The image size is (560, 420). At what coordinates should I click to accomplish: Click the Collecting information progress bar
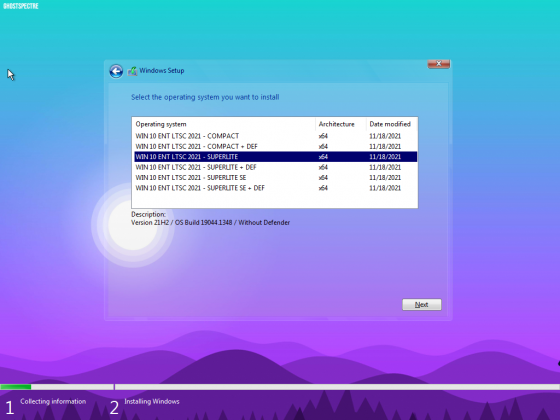click(x=57, y=387)
